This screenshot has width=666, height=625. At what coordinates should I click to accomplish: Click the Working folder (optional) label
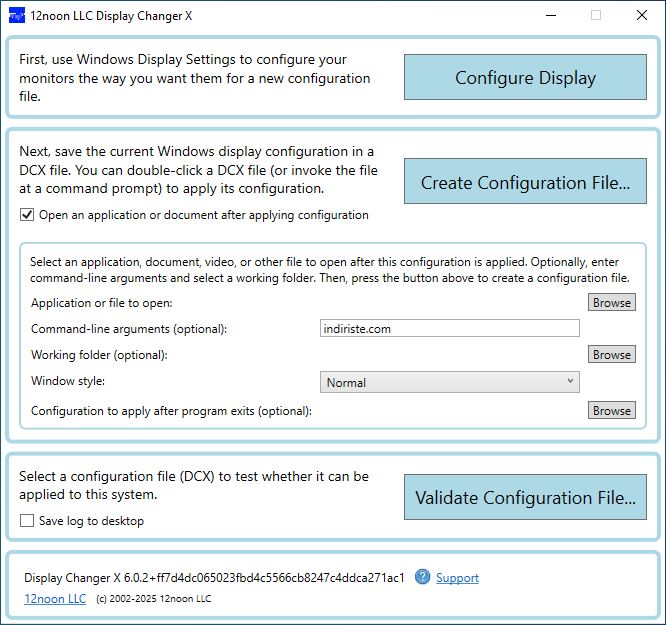[99, 355]
